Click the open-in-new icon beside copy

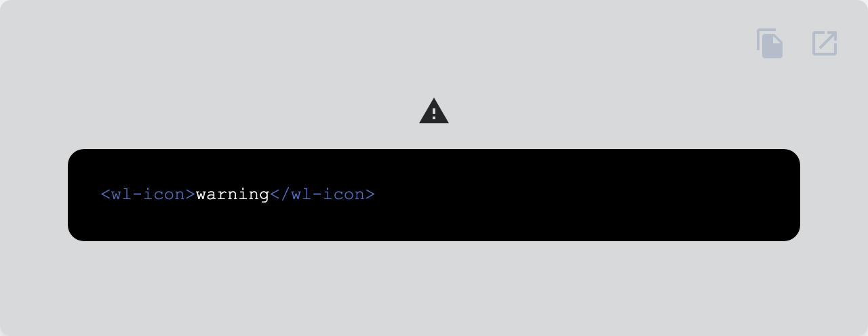pyautogui.click(x=825, y=43)
